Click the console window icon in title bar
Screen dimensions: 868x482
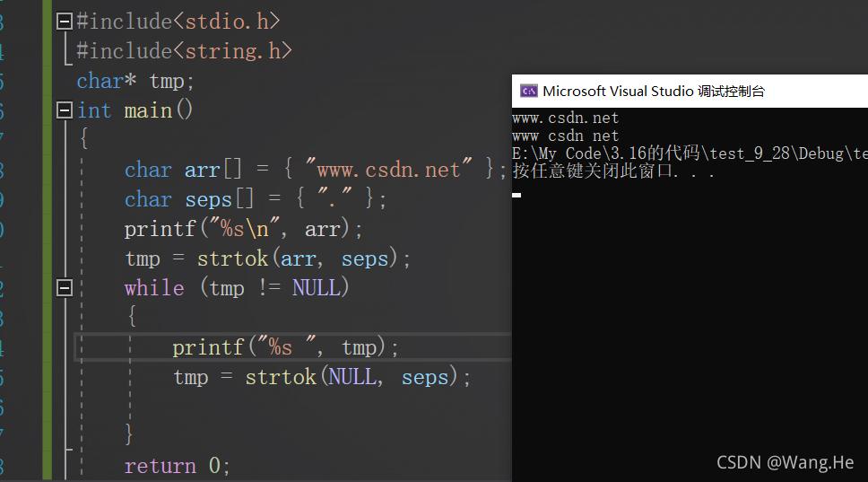[x=529, y=91]
